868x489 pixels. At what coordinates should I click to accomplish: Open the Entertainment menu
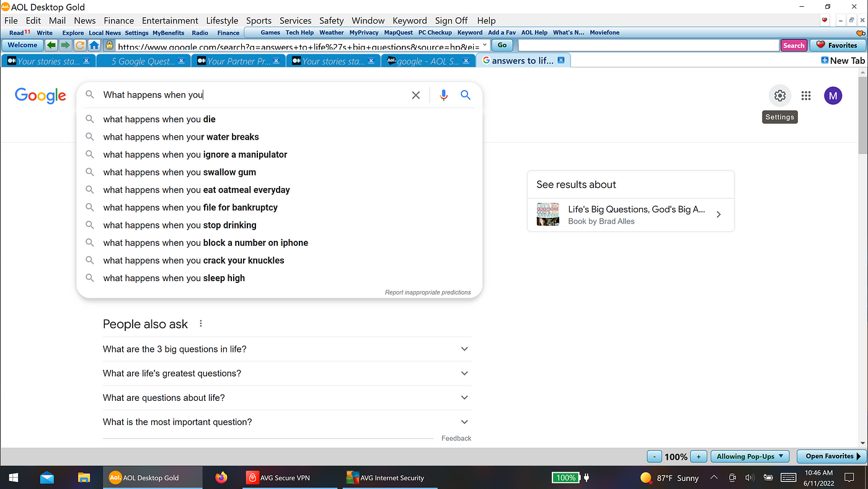coord(170,20)
